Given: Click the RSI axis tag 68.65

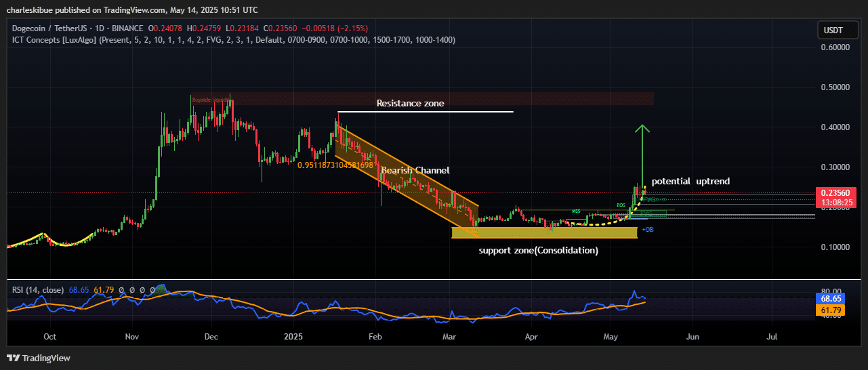Looking at the screenshot, I should click(x=830, y=298).
